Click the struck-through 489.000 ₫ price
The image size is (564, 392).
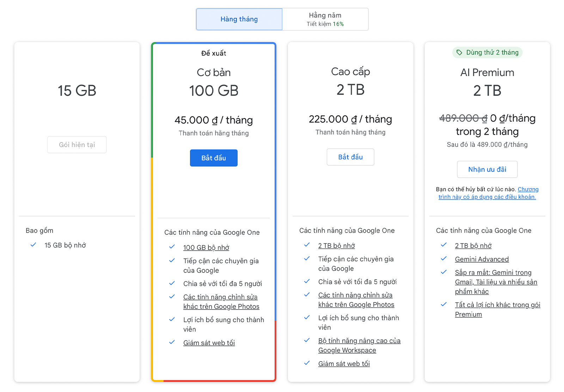coord(463,118)
